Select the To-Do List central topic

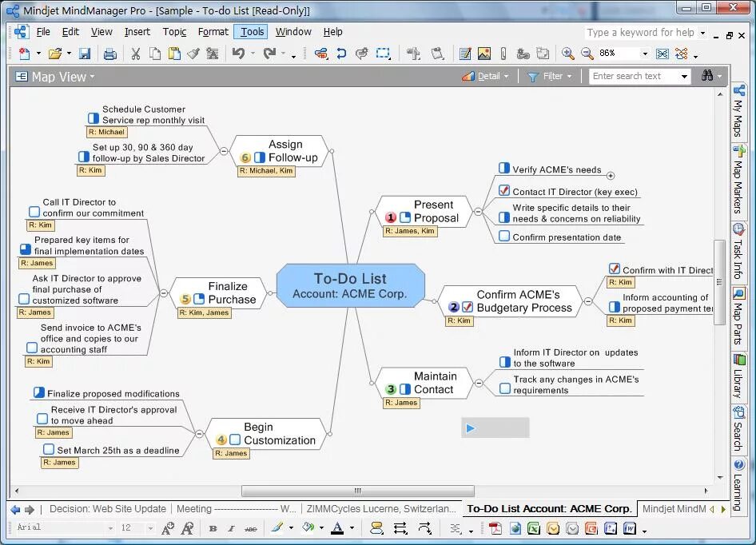tap(350, 285)
